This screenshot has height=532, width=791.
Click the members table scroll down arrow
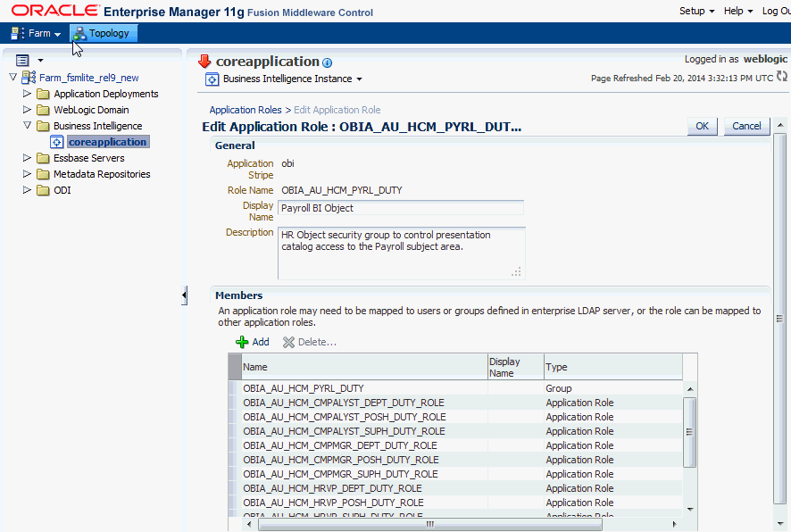click(x=689, y=510)
